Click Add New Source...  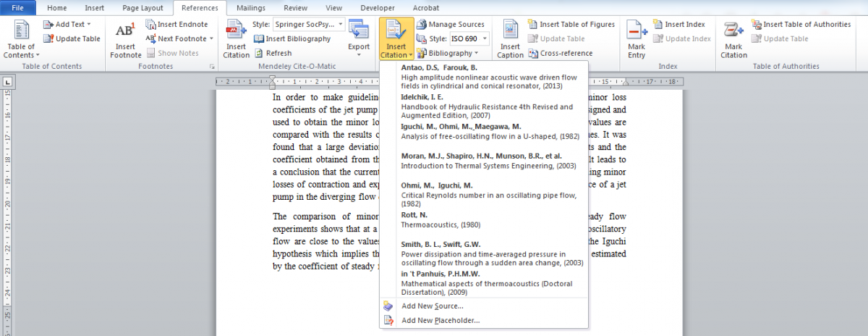484,306
